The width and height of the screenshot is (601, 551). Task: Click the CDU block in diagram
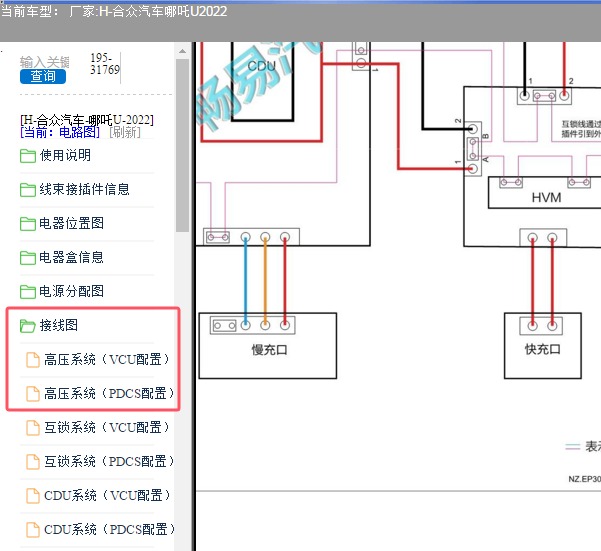point(262,82)
